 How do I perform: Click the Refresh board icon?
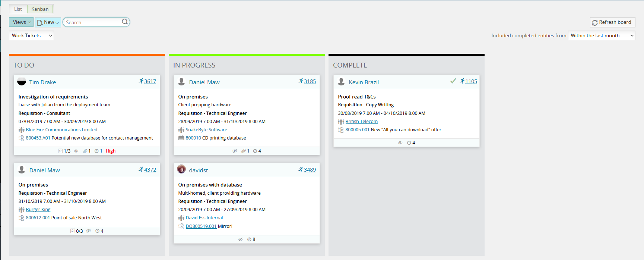pyautogui.click(x=595, y=22)
